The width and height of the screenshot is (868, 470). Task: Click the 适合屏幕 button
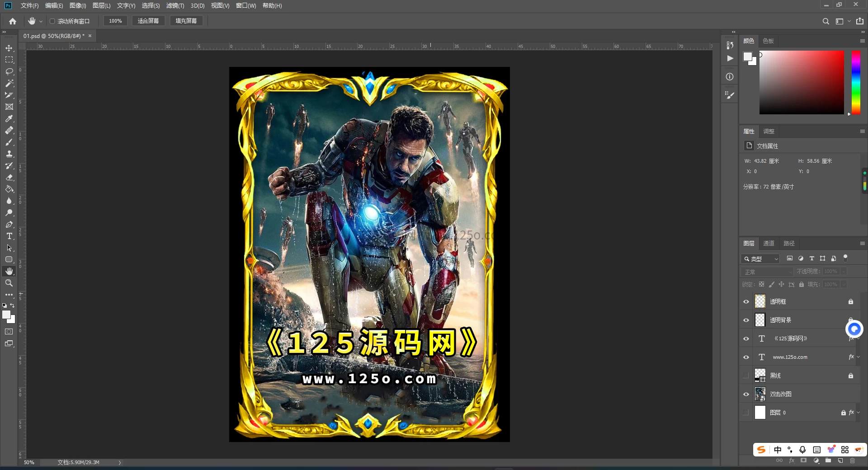(148, 21)
